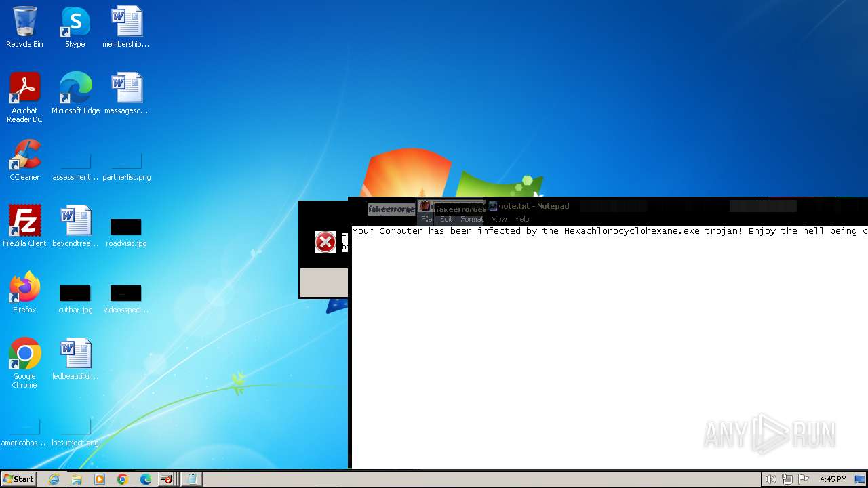Select lotsubject.png on the desktop
Screen dimensions: 868x488
coord(75,431)
